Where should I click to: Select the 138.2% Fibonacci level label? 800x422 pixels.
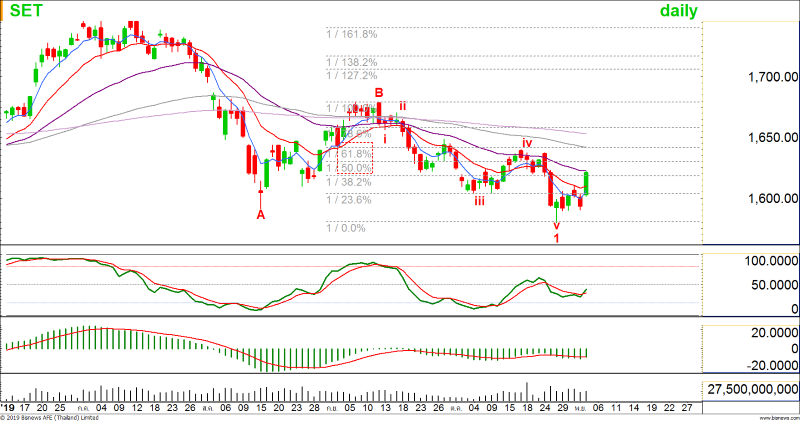point(351,61)
